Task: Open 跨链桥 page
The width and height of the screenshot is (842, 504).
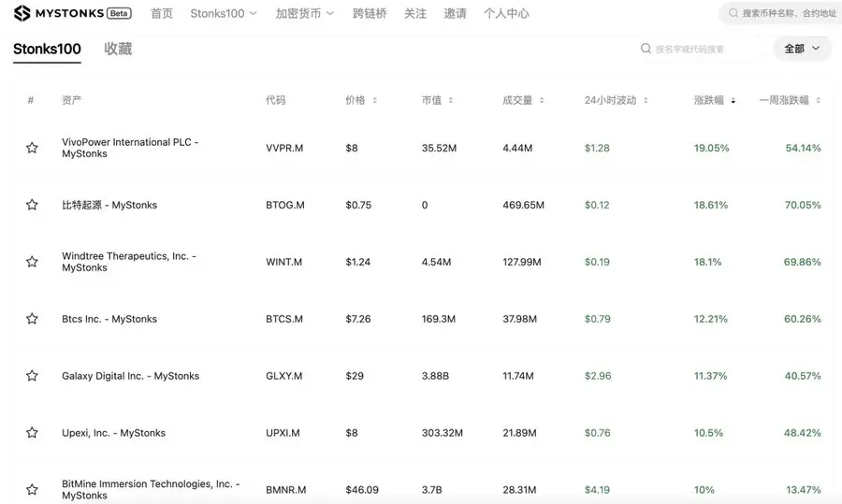Action: coord(370,13)
